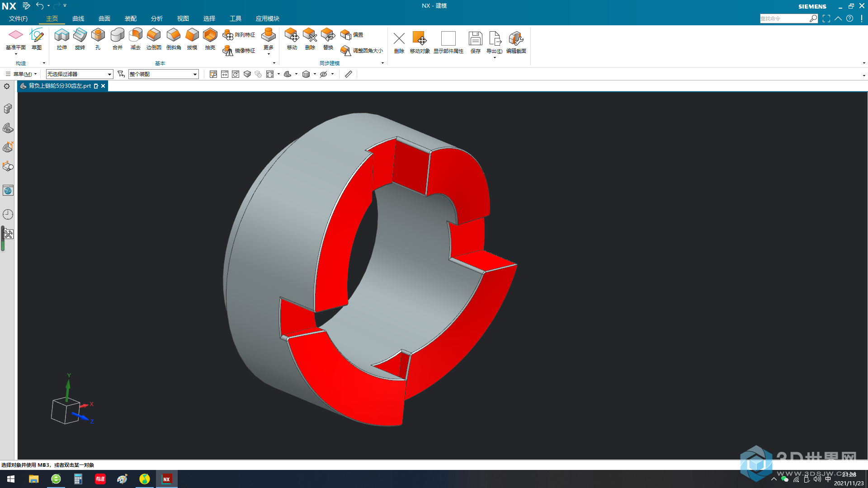The width and height of the screenshot is (868, 488).
Task: Select the 拉伸 (Extrude) tool
Action: tap(62, 39)
